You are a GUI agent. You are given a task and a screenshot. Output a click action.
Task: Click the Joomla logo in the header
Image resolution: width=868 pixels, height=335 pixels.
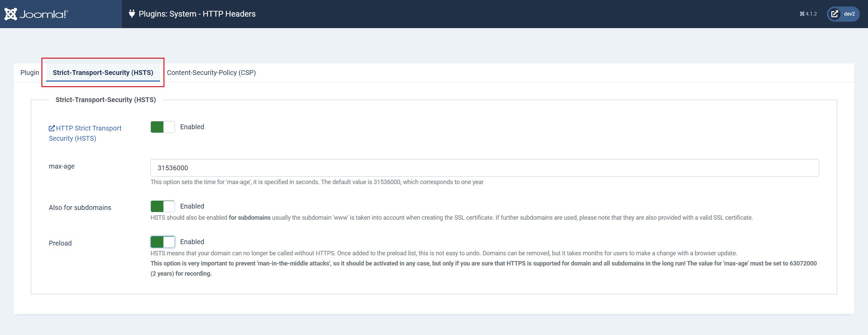click(36, 14)
